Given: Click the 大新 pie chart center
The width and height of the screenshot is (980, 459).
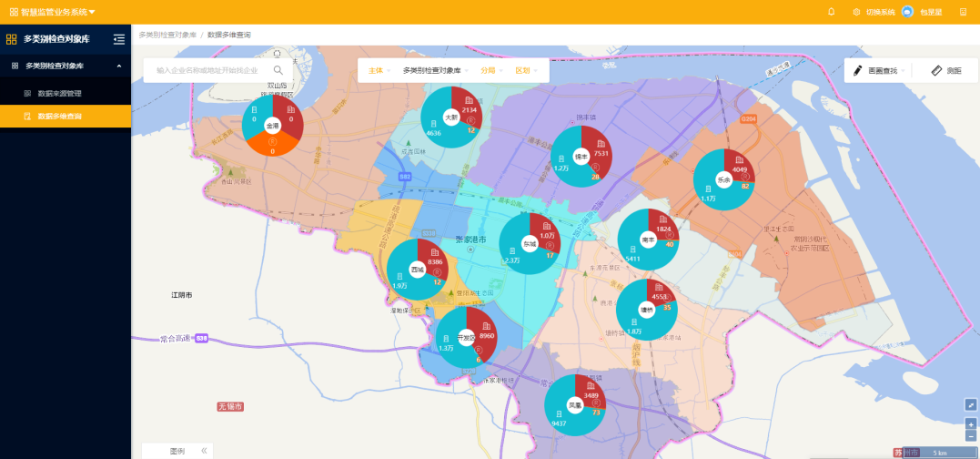Looking at the screenshot, I should (x=451, y=117).
